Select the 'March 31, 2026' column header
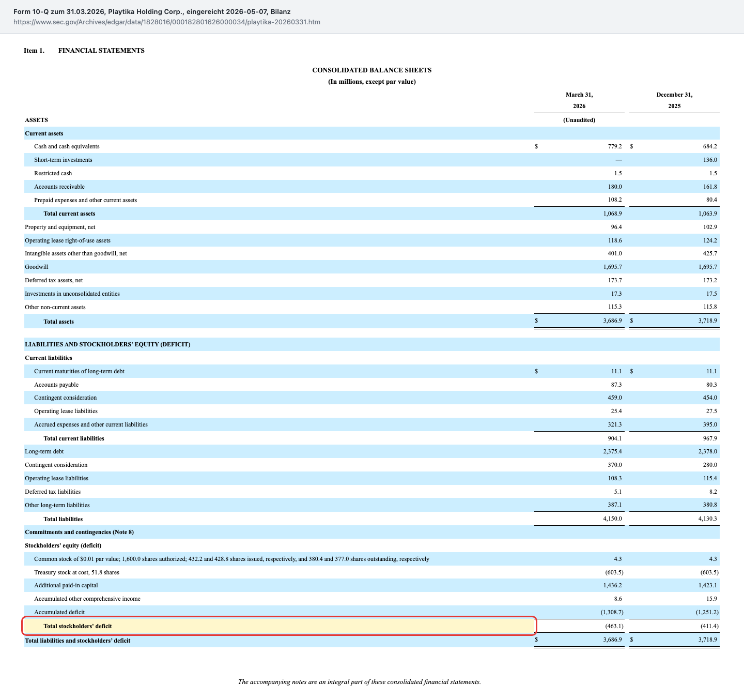Screen dimensions: 744x700 point(579,100)
